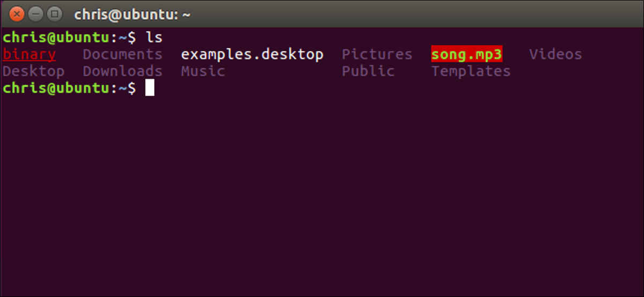Click the bottom chris@ubuntu prompt
Viewport: 644px width, 297px height.
coord(69,88)
